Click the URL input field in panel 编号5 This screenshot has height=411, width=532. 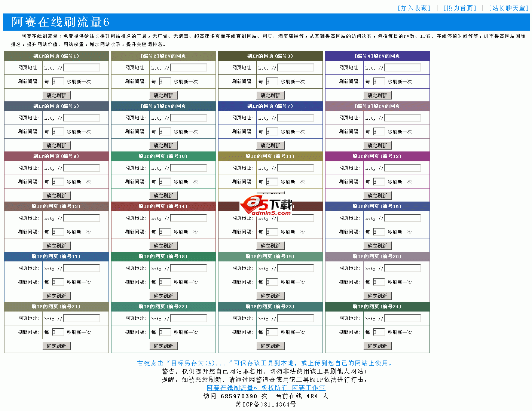tap(81, 117)
